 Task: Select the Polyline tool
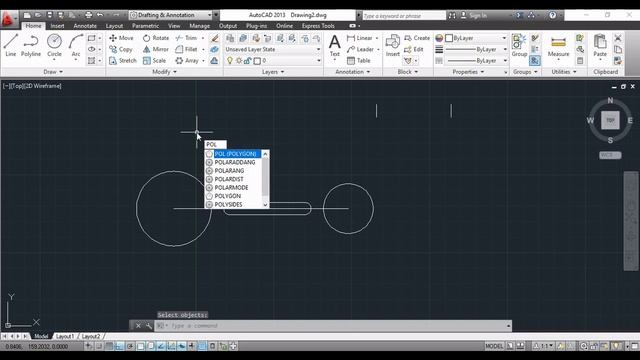[31, 45]
